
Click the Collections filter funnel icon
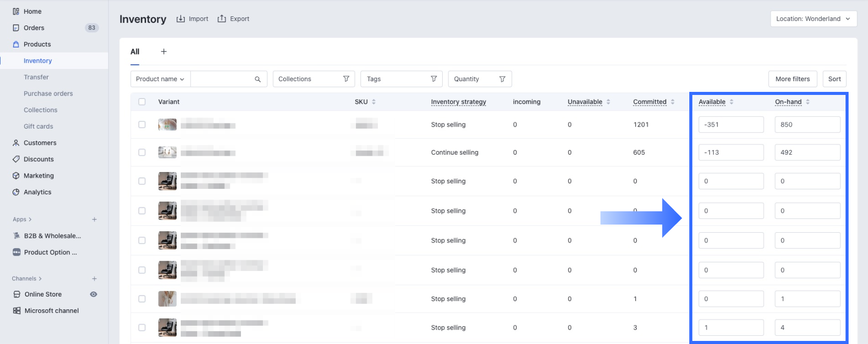click(346, 79)
